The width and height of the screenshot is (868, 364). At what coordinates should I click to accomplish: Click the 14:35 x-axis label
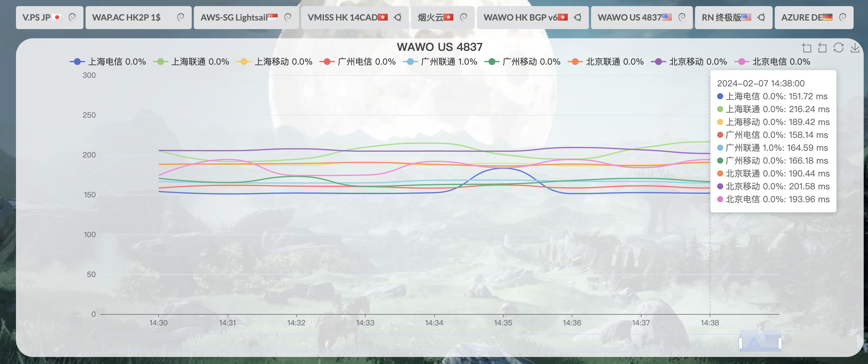coord(503,323)
